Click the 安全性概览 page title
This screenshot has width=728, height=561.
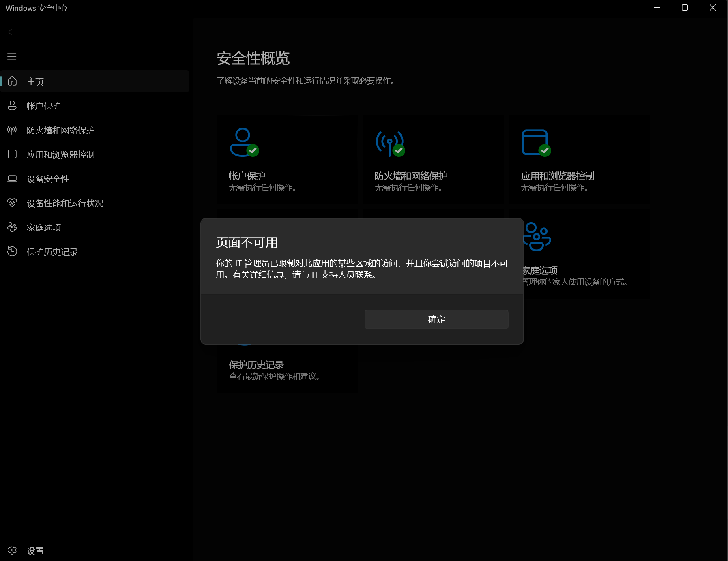(253, 59)
